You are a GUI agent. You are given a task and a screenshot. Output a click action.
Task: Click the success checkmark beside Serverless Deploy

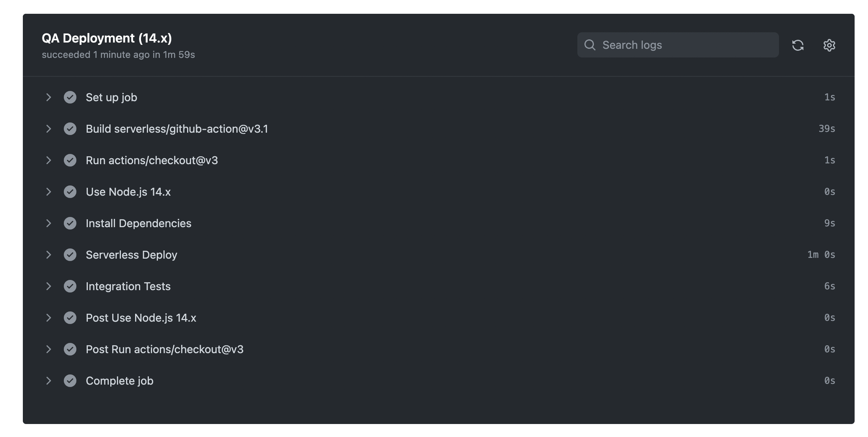coord(70,255)
